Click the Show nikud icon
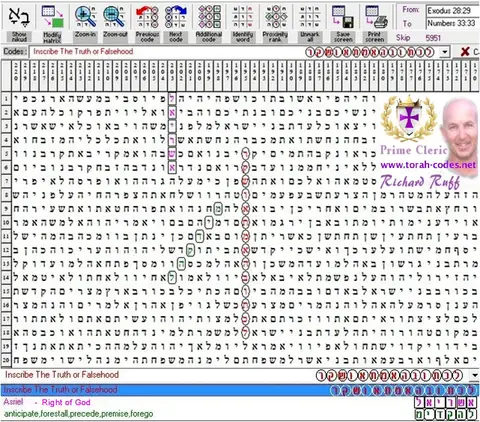 coord(19,16)
